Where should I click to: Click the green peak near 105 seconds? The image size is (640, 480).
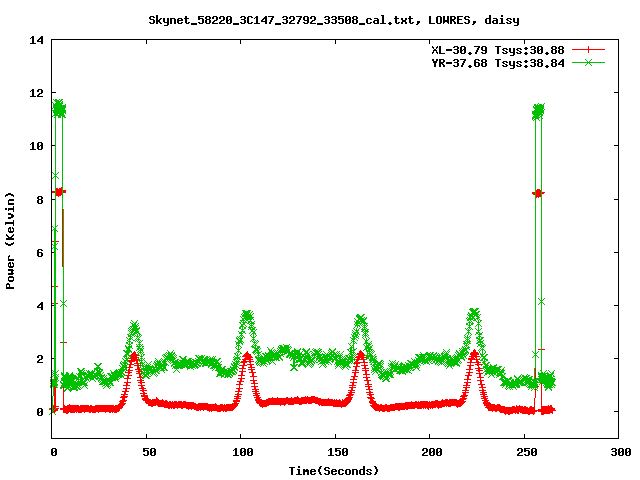point(247,316)
